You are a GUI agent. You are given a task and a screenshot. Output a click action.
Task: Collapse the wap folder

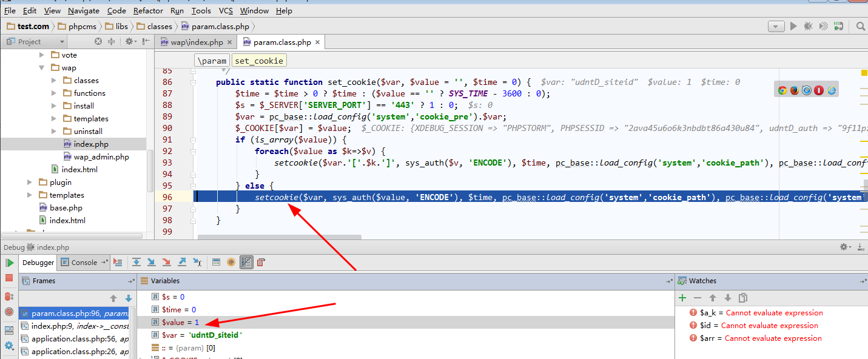42,67
